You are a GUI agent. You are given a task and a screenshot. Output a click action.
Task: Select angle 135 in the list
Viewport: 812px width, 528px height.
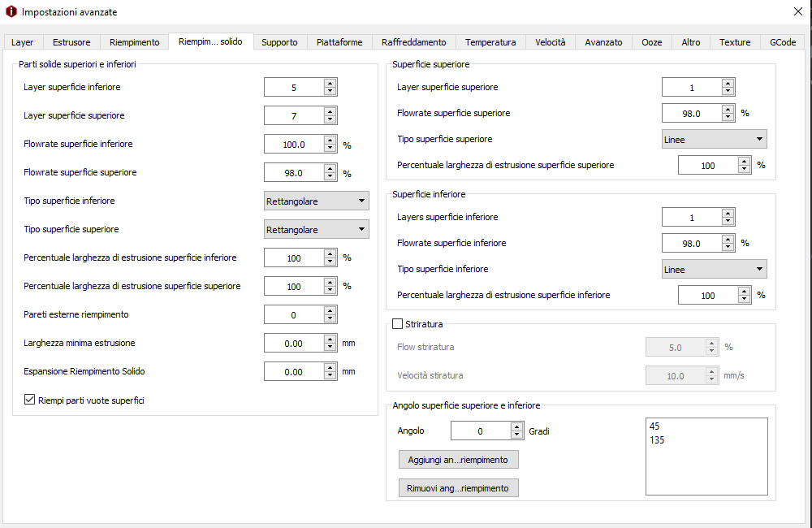coord(658,440)
